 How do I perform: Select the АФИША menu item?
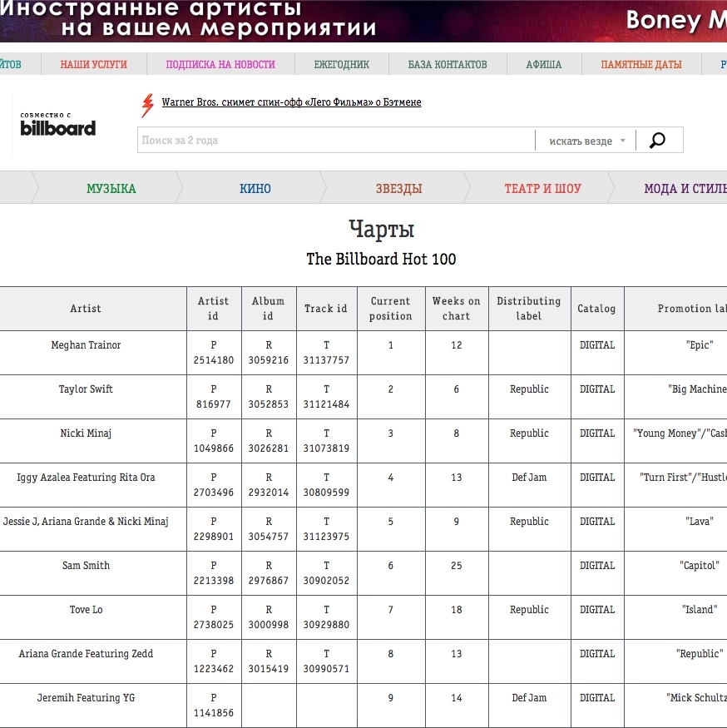[544, 64]
